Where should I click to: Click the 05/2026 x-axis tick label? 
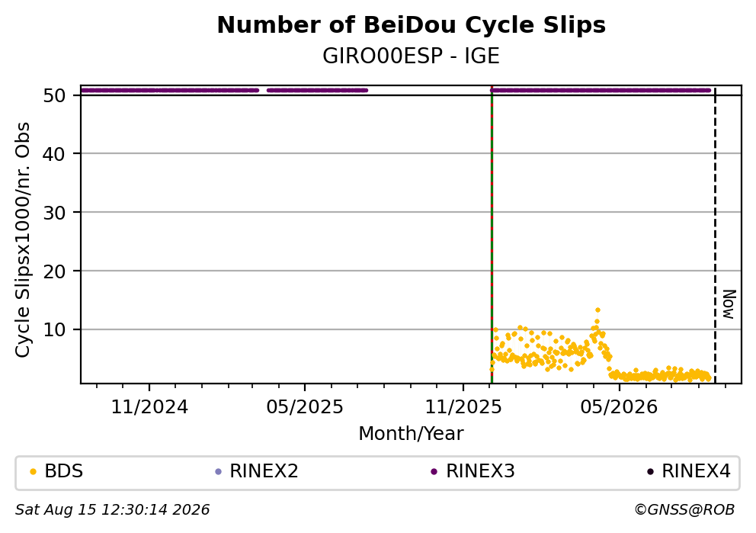619,407
